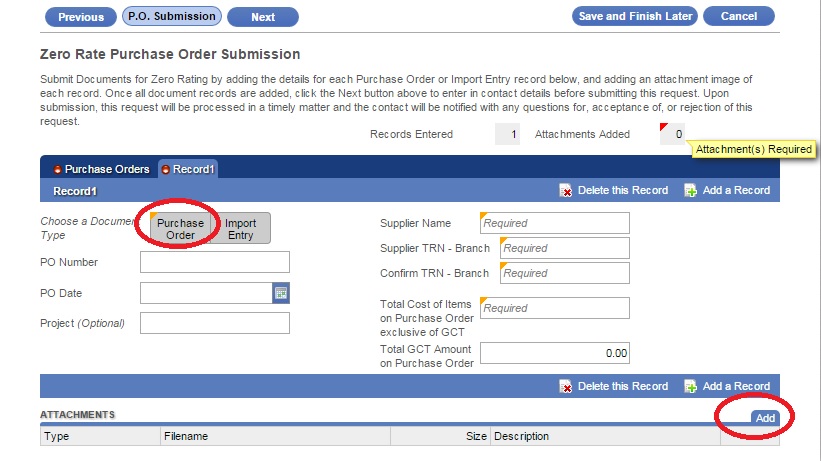Focus the Project (Optional) field

pos(215,323)
